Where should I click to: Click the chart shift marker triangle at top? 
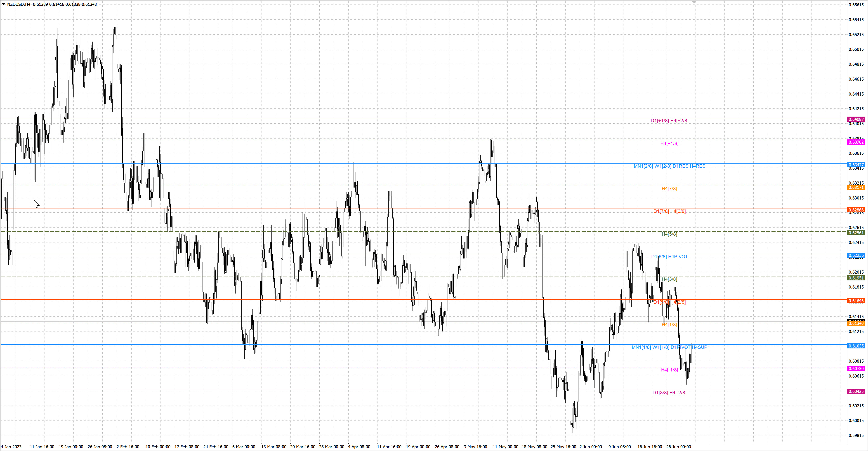pyautogui.click(x=694, y=2)
